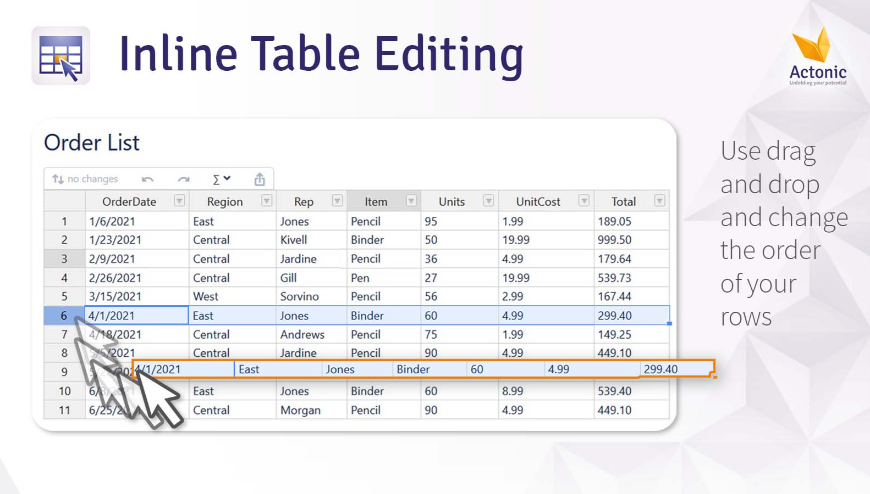Click the Kivell rep cell
This screenshot has height=494, width=870.
[311, 240]
